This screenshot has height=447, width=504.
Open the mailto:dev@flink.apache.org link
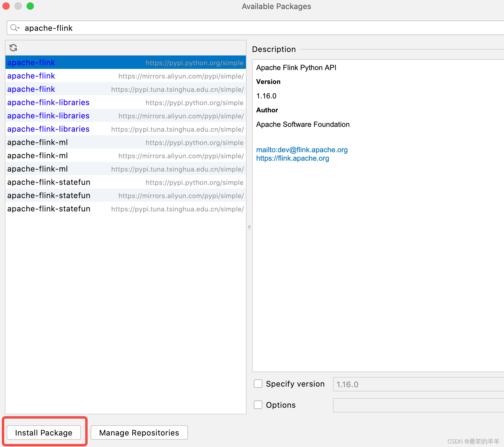coord(302,150)
